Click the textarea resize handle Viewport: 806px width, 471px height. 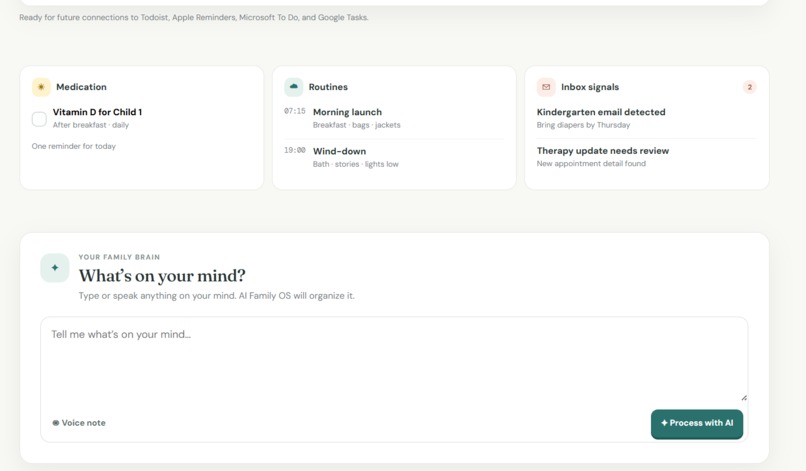[744, 397]
